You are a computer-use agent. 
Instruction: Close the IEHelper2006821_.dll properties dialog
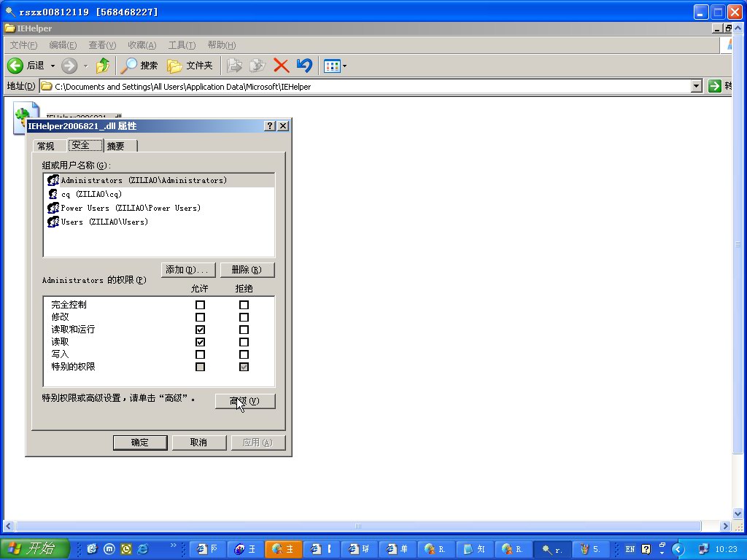283,125
